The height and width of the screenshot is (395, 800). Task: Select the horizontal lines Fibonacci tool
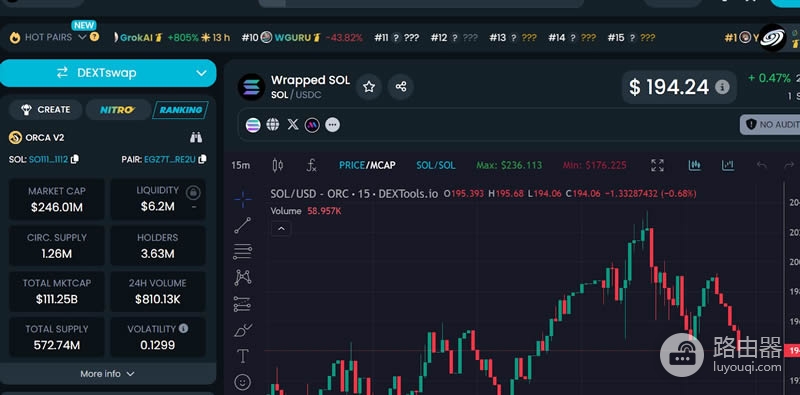click(x=243, y=252)
